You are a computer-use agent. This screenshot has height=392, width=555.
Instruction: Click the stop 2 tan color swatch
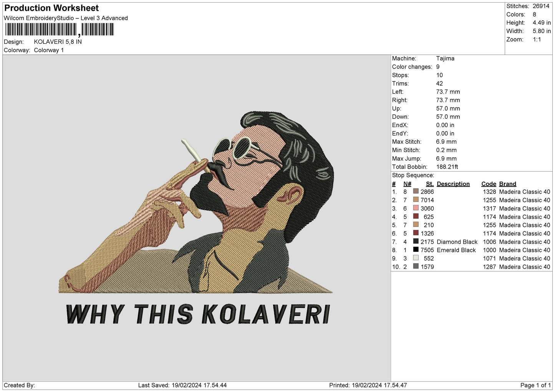tap(416, 200)
